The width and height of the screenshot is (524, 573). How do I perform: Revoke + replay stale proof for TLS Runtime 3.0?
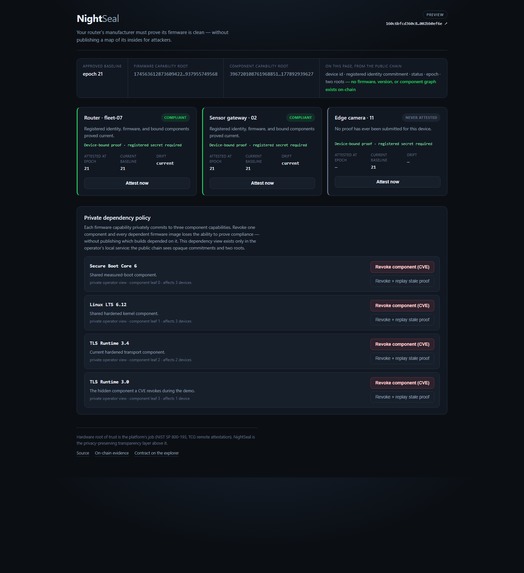click(402, 397)
